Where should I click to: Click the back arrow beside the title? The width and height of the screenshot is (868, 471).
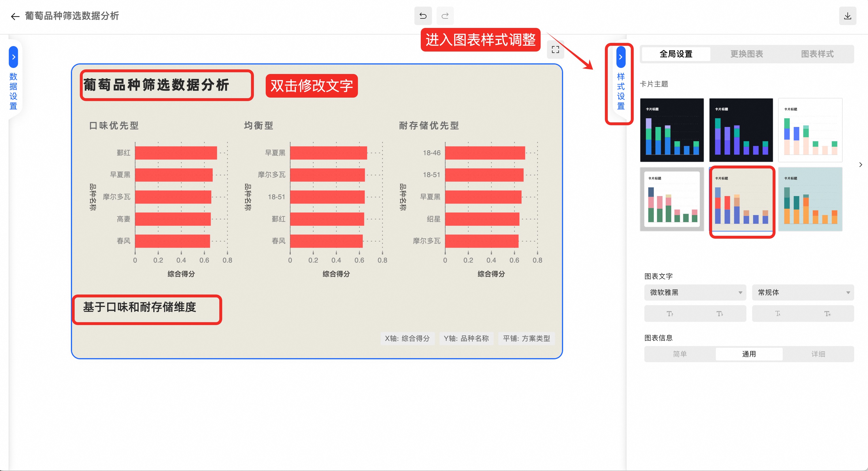click(x=15, y=16)
